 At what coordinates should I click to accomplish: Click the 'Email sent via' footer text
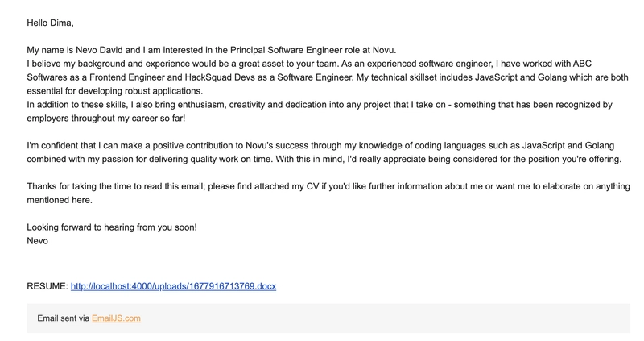(64, 318)
